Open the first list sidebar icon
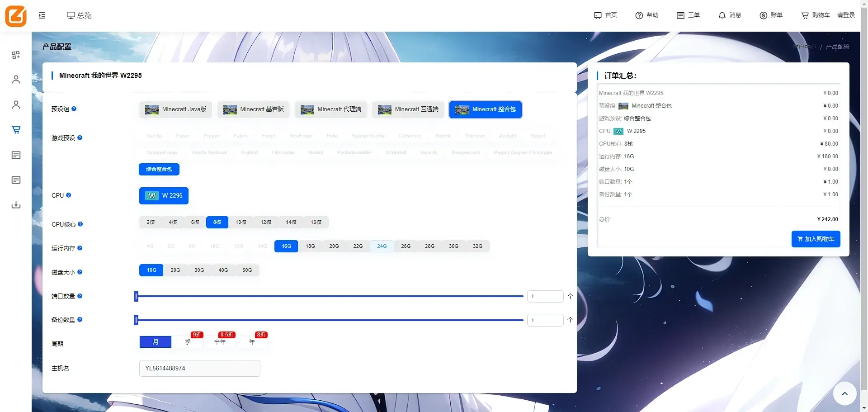The width and height of the screenshot is (868, 412). click(x=16, y=155)
